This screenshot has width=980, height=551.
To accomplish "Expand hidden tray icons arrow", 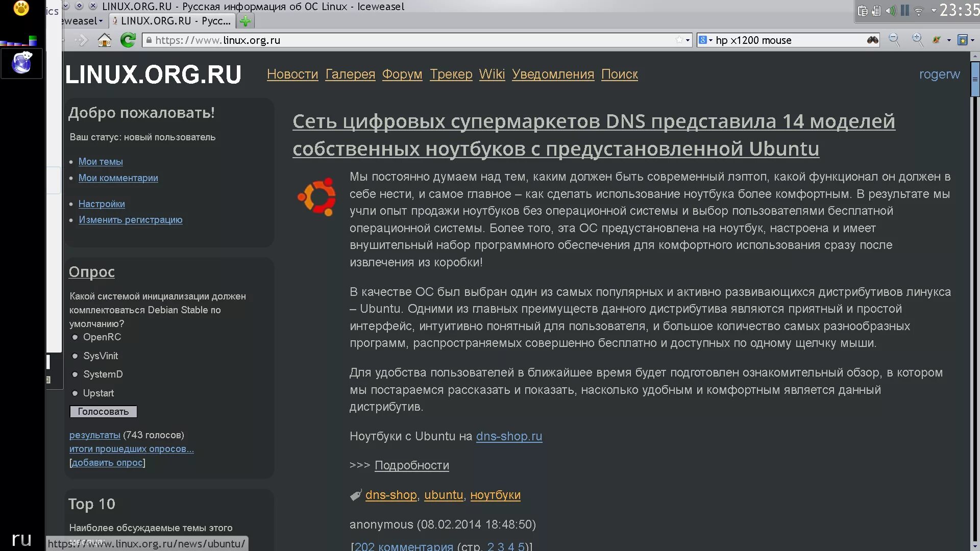I will pyautogui.click(x=934, y=10).
